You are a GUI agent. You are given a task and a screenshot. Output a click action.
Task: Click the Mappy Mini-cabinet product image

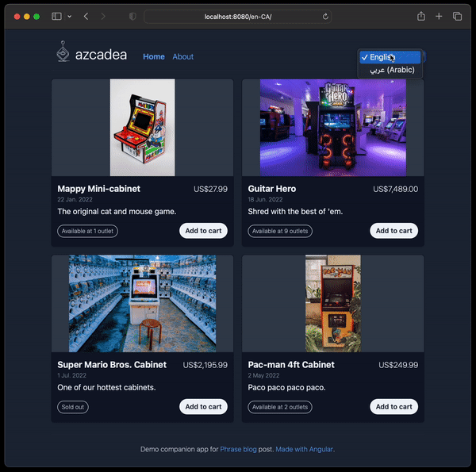coord(142,128)
